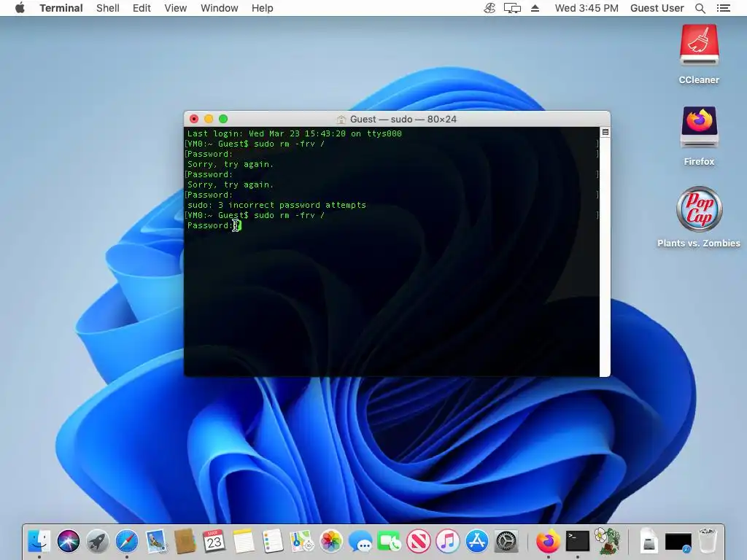
Task: Open the disk image icon in Dock
Action: [x=649, y=542]
